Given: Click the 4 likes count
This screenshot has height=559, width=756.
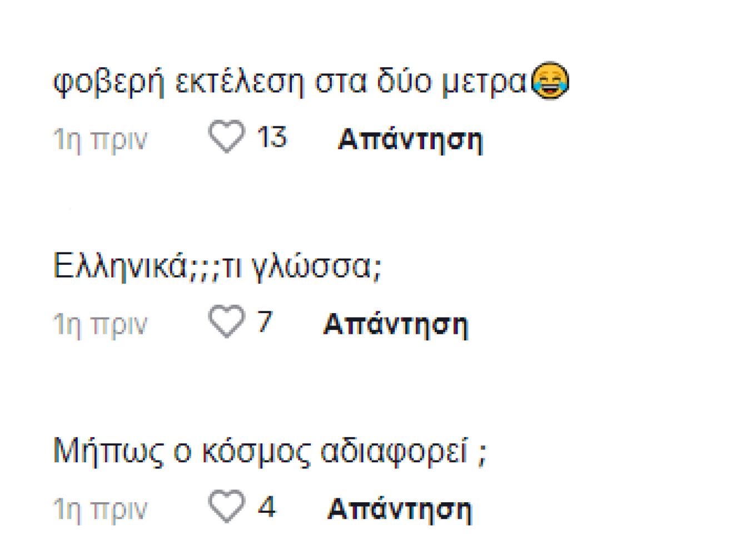Looking at the screenshot, I should coord(266,507).
